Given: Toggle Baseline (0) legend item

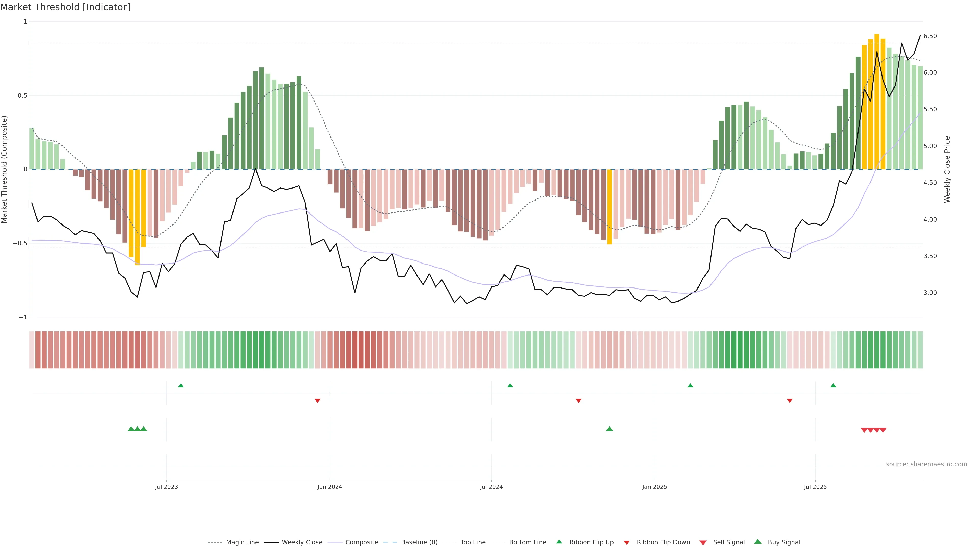Looking at the screenshot, I should click(419, 542).
